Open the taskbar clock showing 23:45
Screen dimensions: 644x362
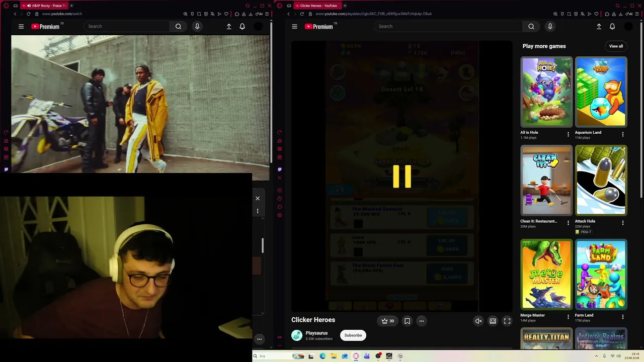pyautogui.click(x=631, y=356)
